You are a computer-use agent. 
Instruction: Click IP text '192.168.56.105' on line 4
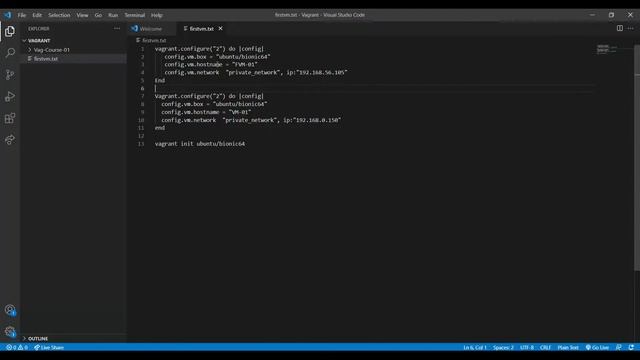[x=321, y=72]
